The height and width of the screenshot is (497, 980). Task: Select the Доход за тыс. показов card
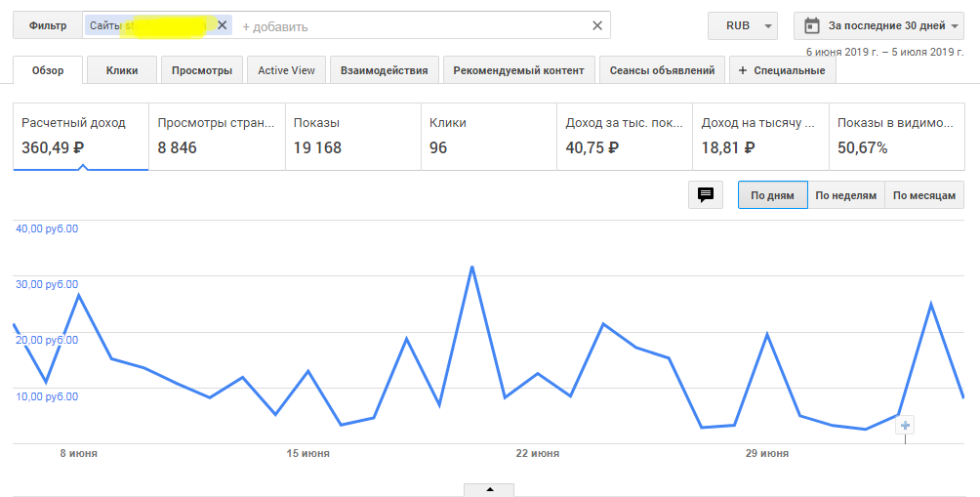tap(625, 137)
